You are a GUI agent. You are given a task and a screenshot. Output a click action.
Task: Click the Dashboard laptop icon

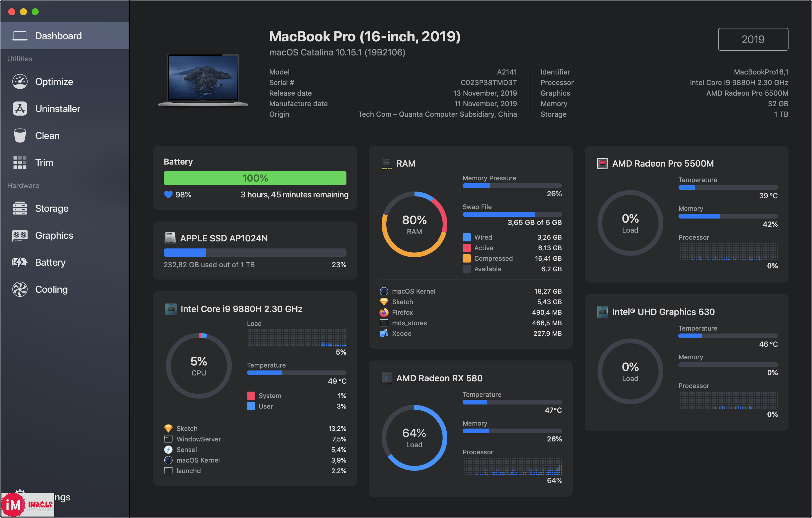[x=20, y=36]
